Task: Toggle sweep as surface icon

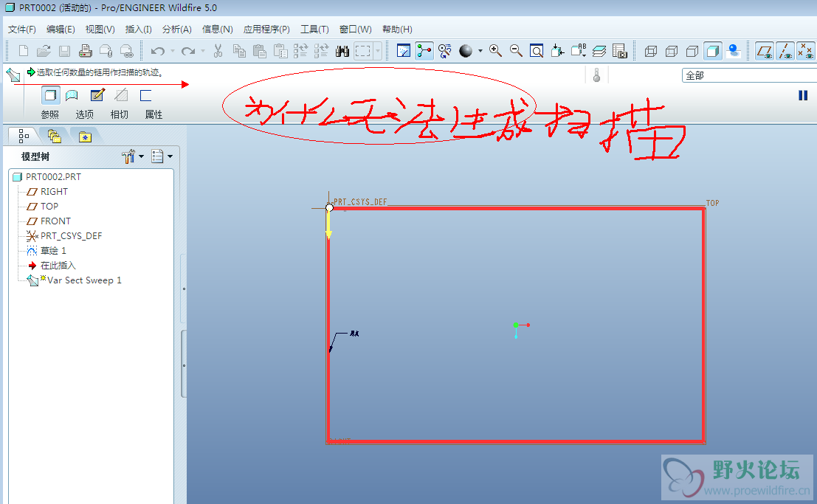Action: (72, 95)
